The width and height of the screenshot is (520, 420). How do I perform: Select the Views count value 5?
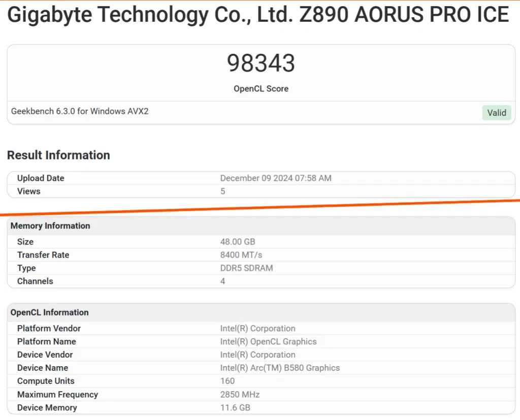pyautogui.click(x=223, y=191)
